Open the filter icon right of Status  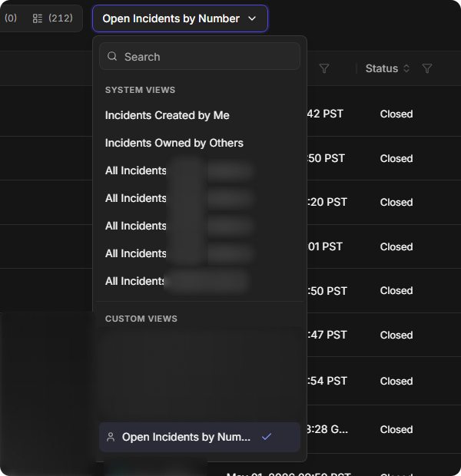tap(427, 68)
